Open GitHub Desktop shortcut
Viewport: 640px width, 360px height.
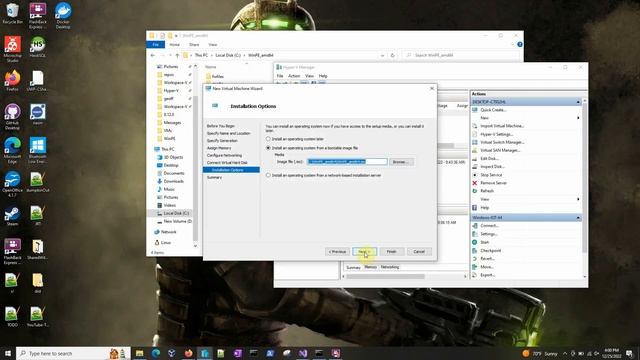point(12,117)
